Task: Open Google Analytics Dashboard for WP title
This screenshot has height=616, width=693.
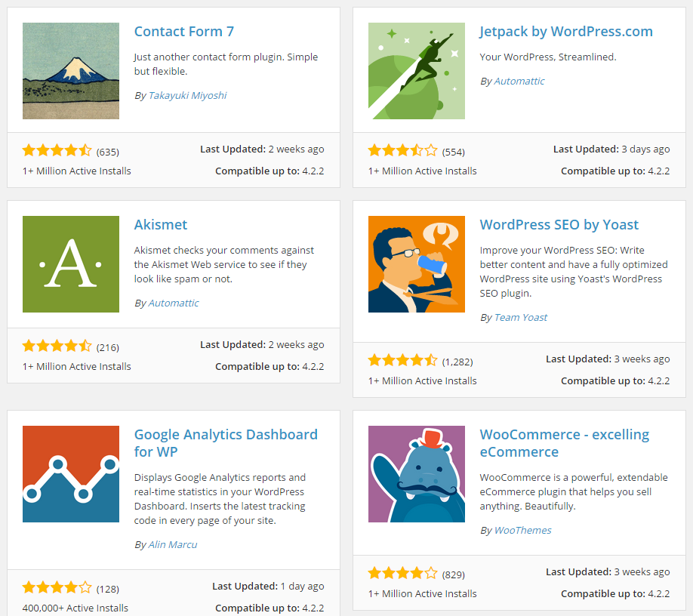Action: click(226, 443)
